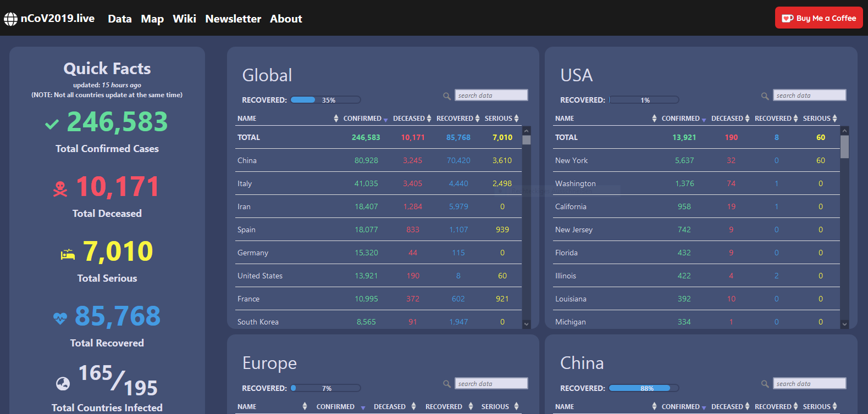
Task: Click the skull icon next to Total Deceased
Action: click(60, 189)
